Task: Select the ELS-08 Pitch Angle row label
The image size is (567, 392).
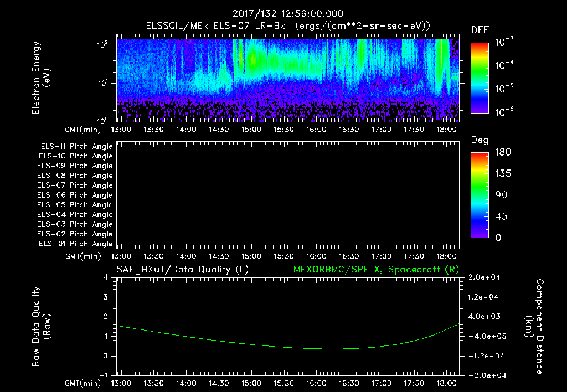Action: pos(75,176)
